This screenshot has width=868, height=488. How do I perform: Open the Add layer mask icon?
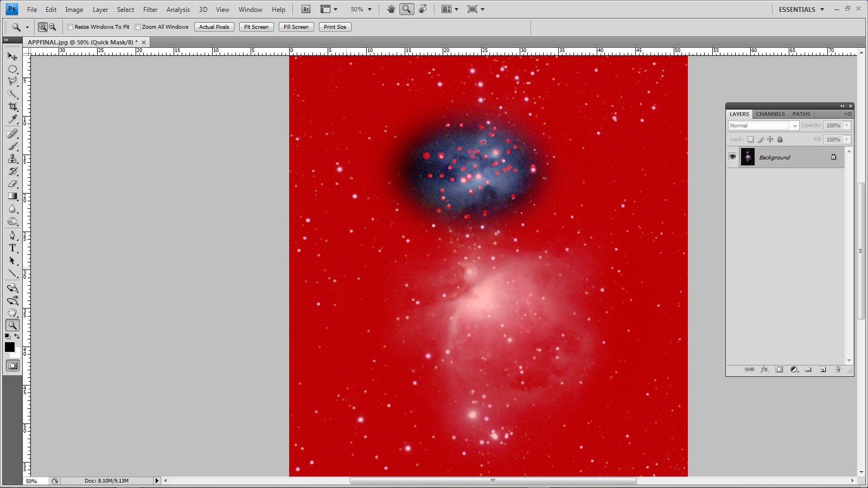[779, 369]
